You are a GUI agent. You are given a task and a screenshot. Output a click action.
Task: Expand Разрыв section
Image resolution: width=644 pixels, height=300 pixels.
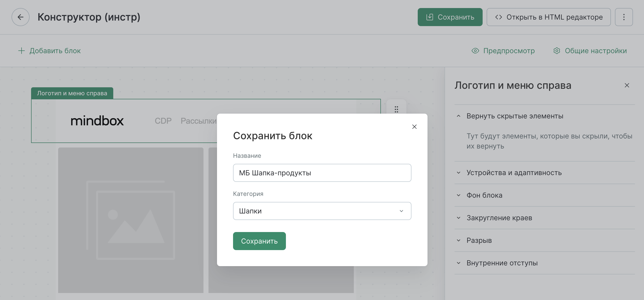pos(545,241)
